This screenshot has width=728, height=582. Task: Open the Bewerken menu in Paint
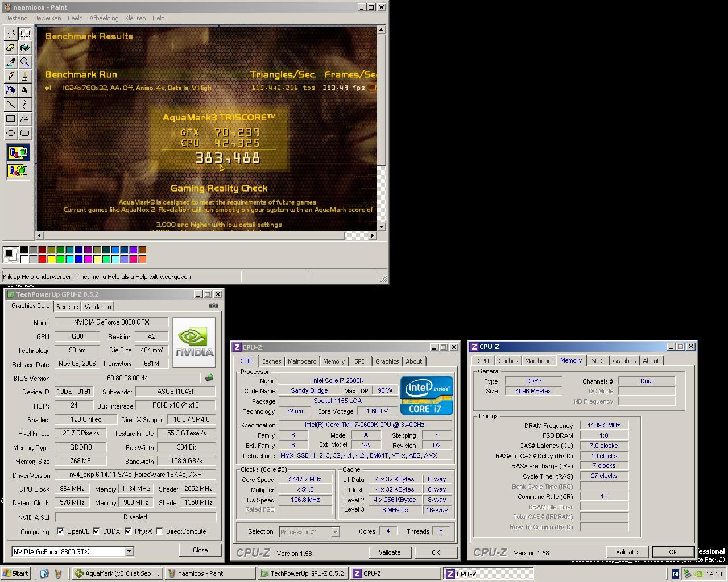coord(47,18)
